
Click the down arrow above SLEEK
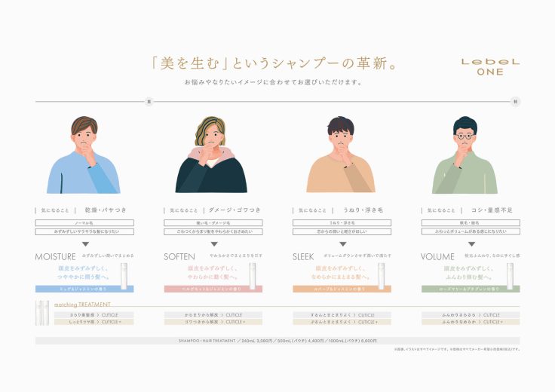click(342, 244)
